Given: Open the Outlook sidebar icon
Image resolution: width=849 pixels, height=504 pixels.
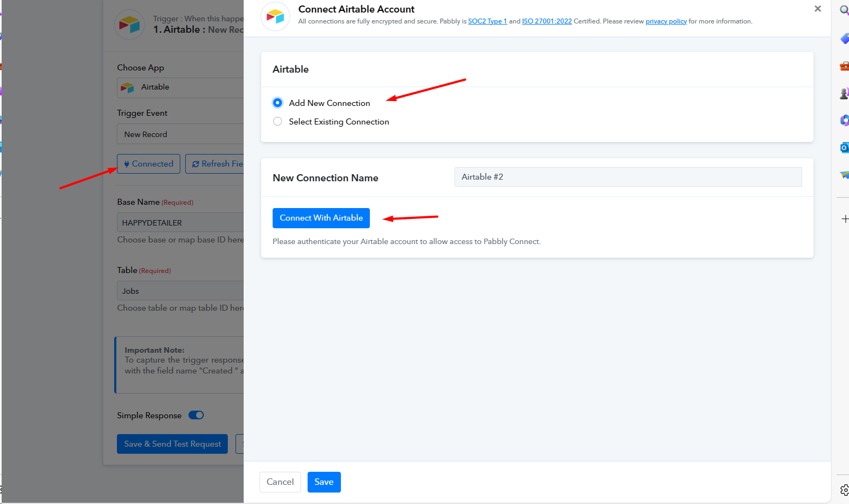Looking at the screenshot, I should [844, 147].
